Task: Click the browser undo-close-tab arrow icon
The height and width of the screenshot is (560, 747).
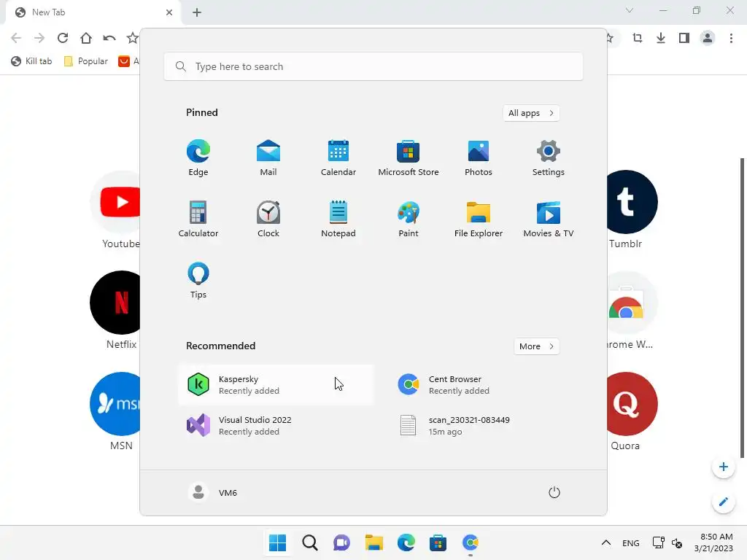Action: point(109,38)
